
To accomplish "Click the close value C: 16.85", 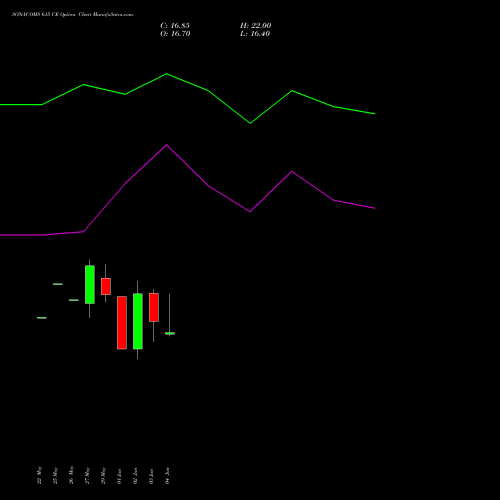I will (175, 26).
